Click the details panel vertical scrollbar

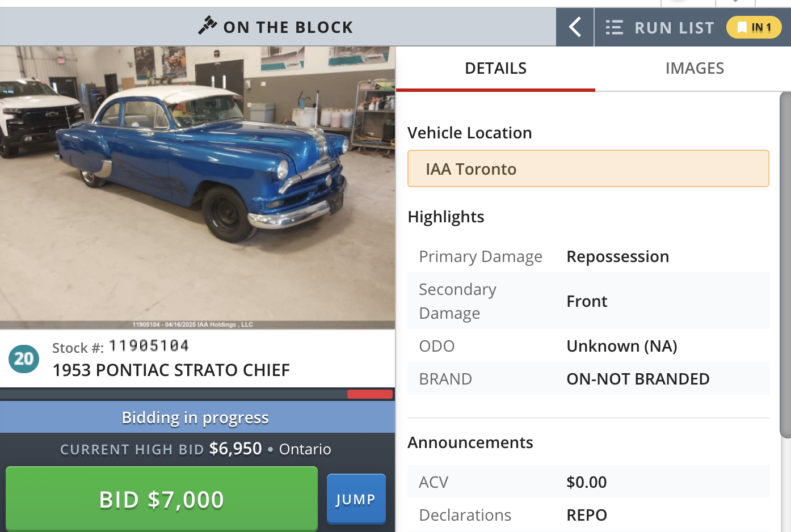pyautogui.click(x=785, y=265)
